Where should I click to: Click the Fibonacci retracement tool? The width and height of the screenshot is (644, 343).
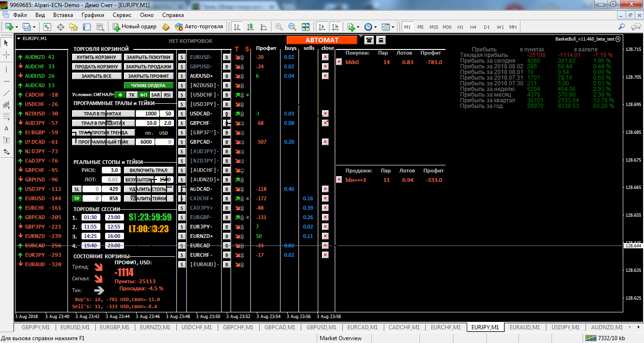pos(7,116)
